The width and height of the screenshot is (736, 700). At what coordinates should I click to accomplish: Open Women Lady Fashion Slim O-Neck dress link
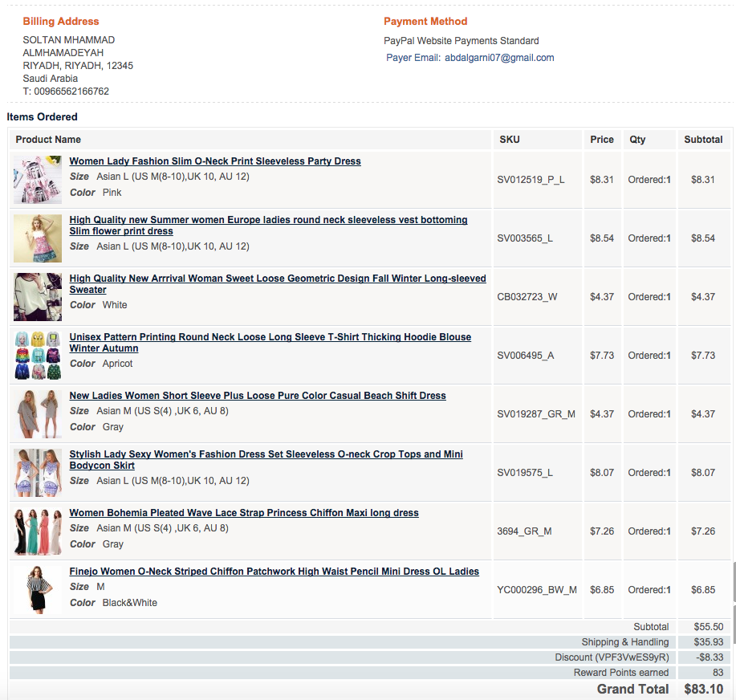click(215, 161)
